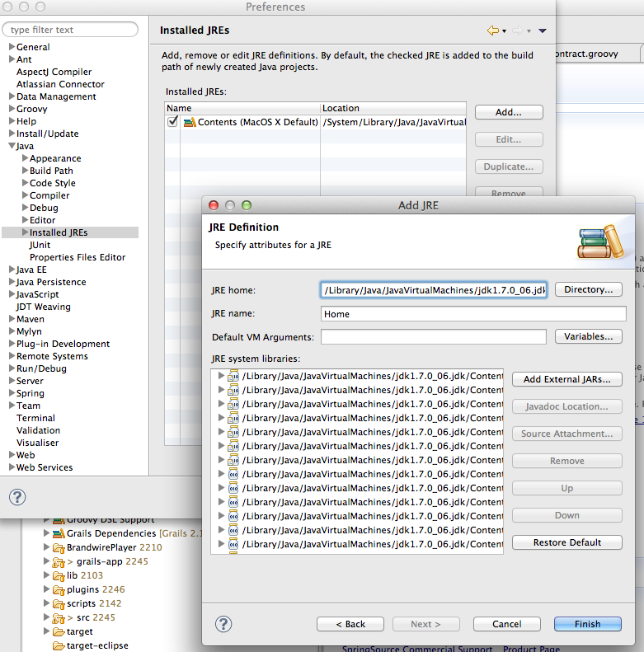The height and width of the screenshot is (652, 644).
Task: Click the help icon in Preferences window
Action: [x=17, y=497]
